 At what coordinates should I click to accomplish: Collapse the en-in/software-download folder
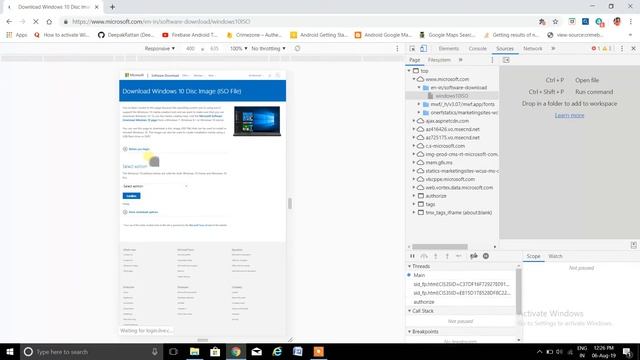(x=419, y=88)
